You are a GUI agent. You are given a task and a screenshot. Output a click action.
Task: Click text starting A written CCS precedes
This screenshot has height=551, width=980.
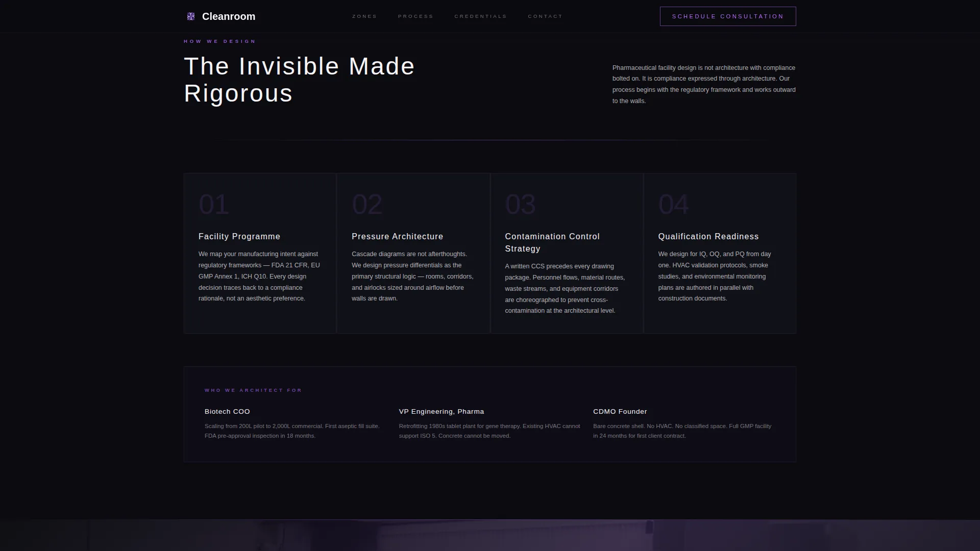click(565, 288)
